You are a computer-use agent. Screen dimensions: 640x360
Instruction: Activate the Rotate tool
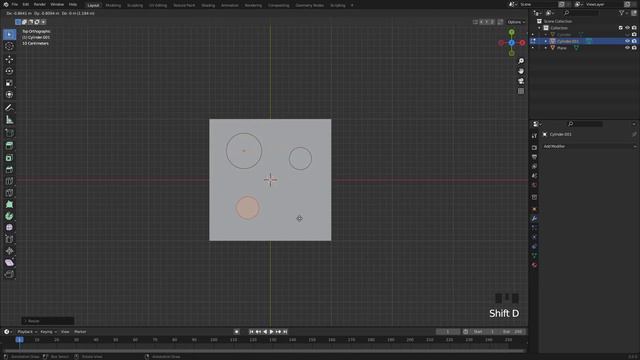[9, 71]
